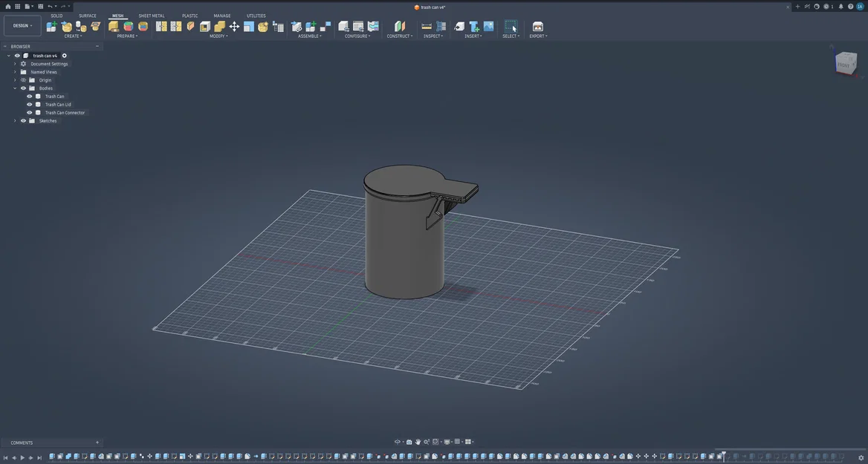Toggle visibility of trash can v4 component
The height and width of the screenshot is (464, 868).
[x=17, y=56]
